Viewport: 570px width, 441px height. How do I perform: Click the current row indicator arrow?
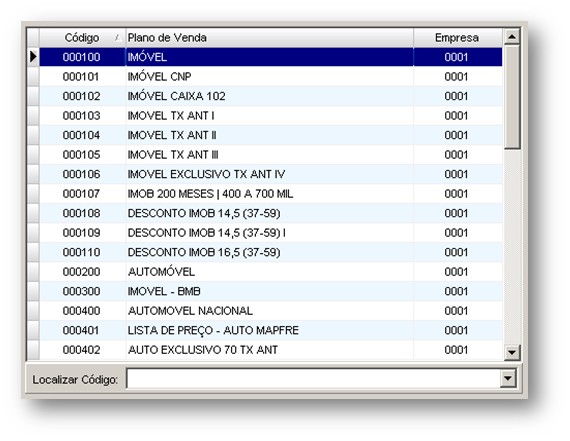click(33, 57)
